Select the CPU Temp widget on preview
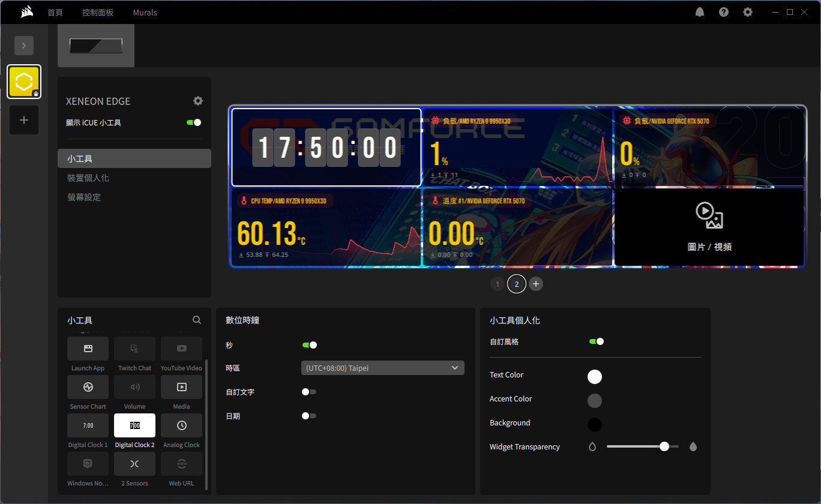This screenshot has height=504, width=821. 326,227
